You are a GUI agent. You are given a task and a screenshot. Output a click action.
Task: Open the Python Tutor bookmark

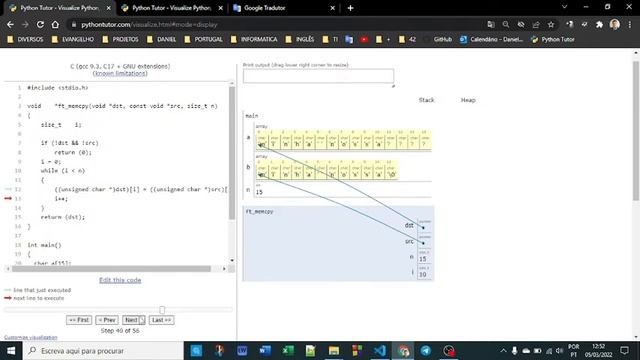[x=553, y=39]
